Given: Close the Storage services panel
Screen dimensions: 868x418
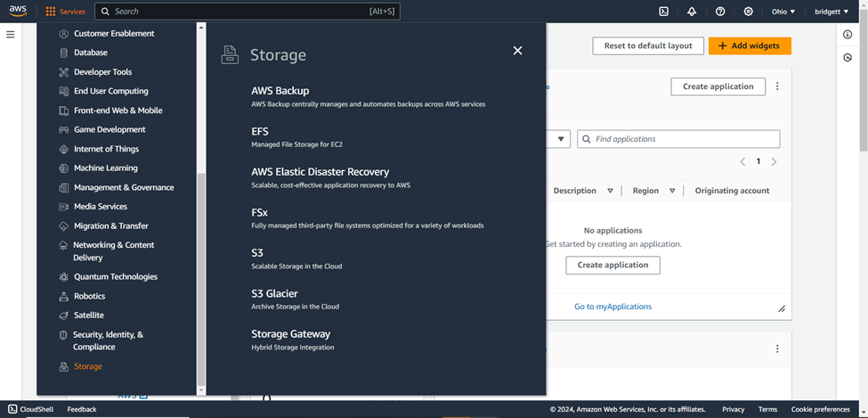Looking at the screenshot, I should click(517, 51).
